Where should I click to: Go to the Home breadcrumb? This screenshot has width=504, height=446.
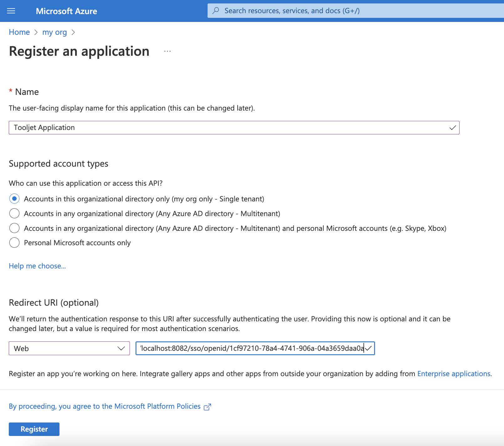(x=19, y=32)
